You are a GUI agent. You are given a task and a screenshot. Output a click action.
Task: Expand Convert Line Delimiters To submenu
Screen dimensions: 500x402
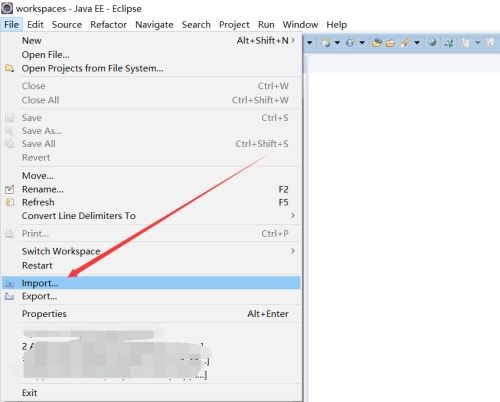(293, 216)
